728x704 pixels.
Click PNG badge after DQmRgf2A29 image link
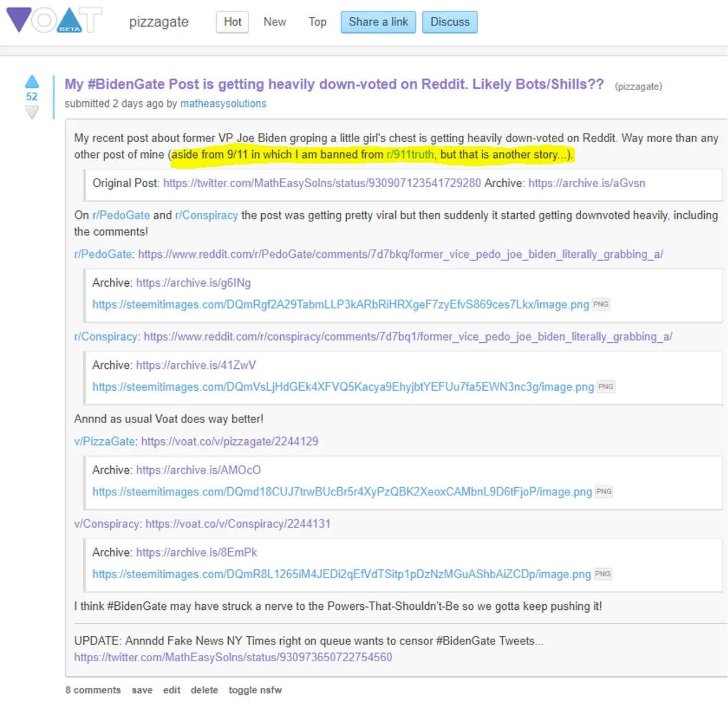(x=601, y=304)
